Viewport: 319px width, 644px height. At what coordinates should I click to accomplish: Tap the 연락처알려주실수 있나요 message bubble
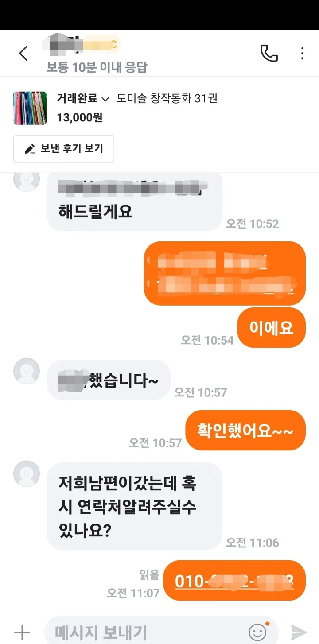point(134,506)
